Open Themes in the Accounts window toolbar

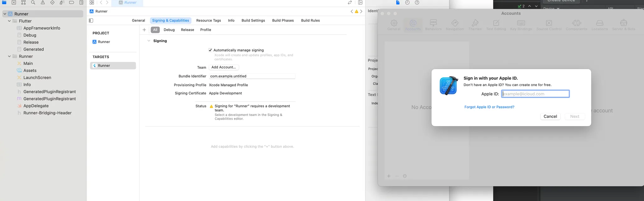(x=475, y=25)
